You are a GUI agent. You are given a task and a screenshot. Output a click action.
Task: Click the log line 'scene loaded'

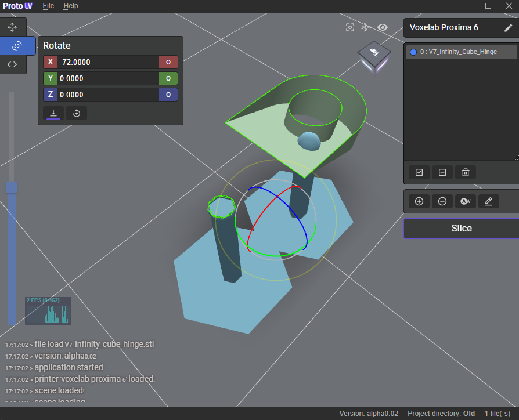click(x=60, y=390)
